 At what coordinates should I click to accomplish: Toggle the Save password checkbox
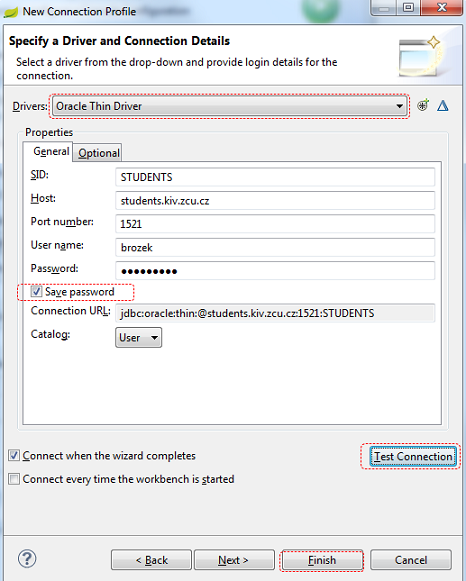pyautogui.click(x=36, y=292)
